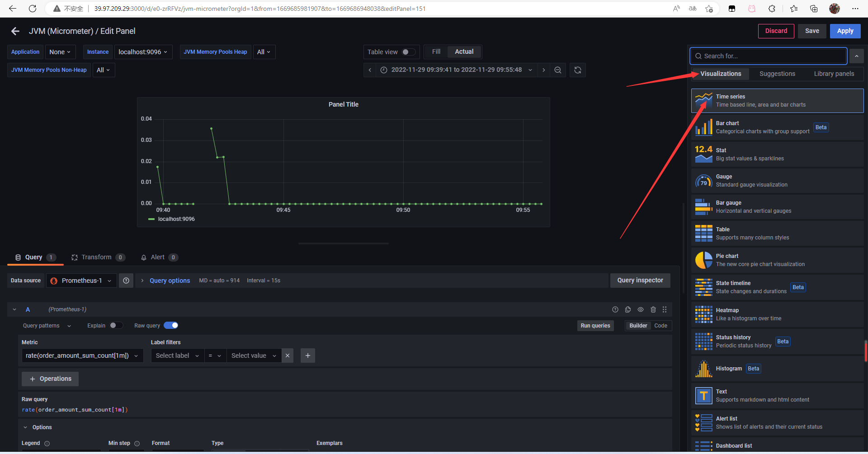The image size is (868, 454).
Task: Focus the visualization Search for field
Action: 768,56
